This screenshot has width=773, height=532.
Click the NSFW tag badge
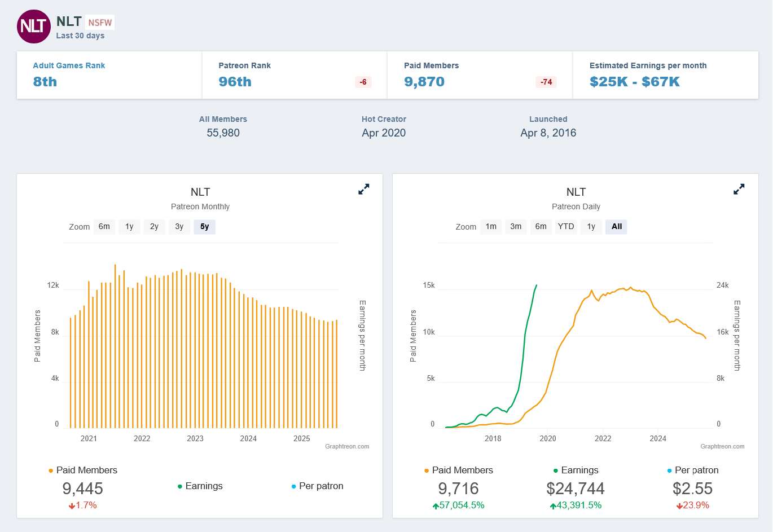tap(100, 23)
